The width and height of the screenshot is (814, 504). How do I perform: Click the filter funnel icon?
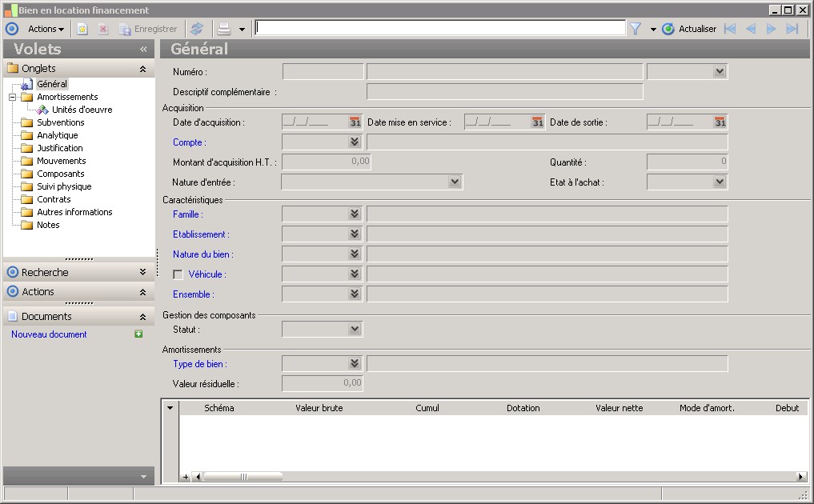[636, 29]
